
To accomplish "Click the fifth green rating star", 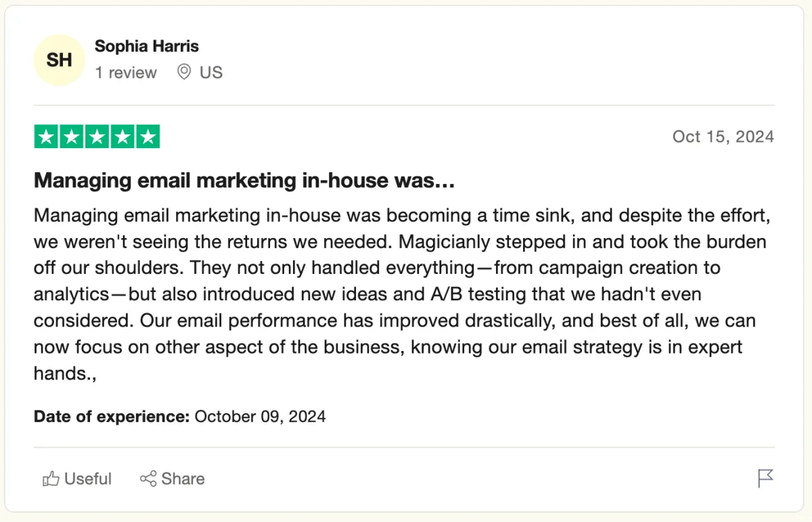I will 148,137.
